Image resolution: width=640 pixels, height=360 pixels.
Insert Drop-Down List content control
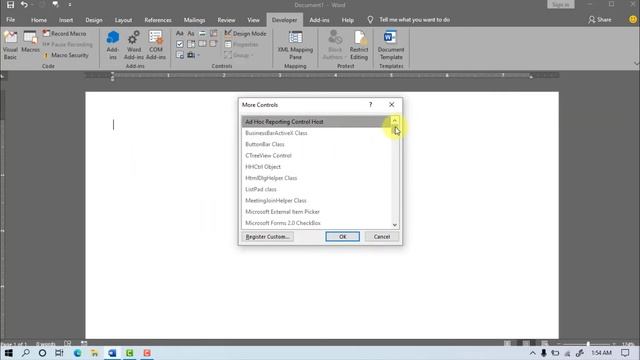click(202, 44)
